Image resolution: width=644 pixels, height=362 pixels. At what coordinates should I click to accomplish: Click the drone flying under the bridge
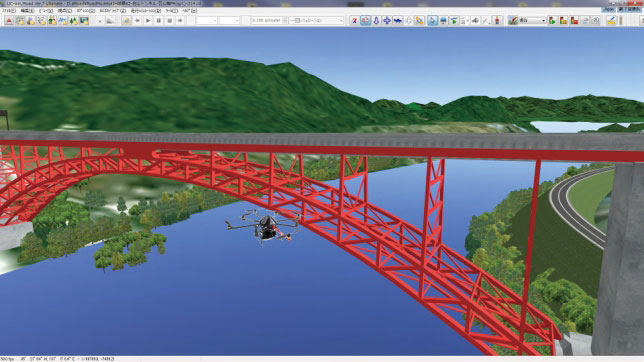pyautogui.click(x=264, y=227)
